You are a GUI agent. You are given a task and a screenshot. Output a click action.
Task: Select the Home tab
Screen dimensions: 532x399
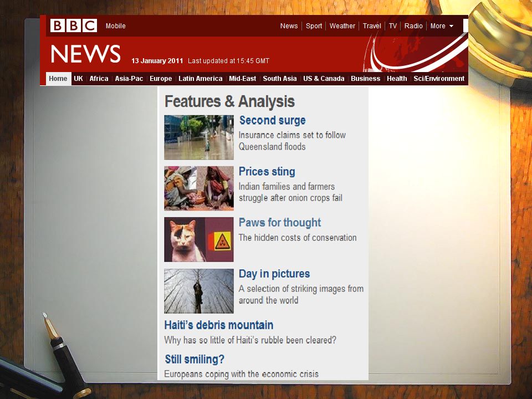click(58, 78)
